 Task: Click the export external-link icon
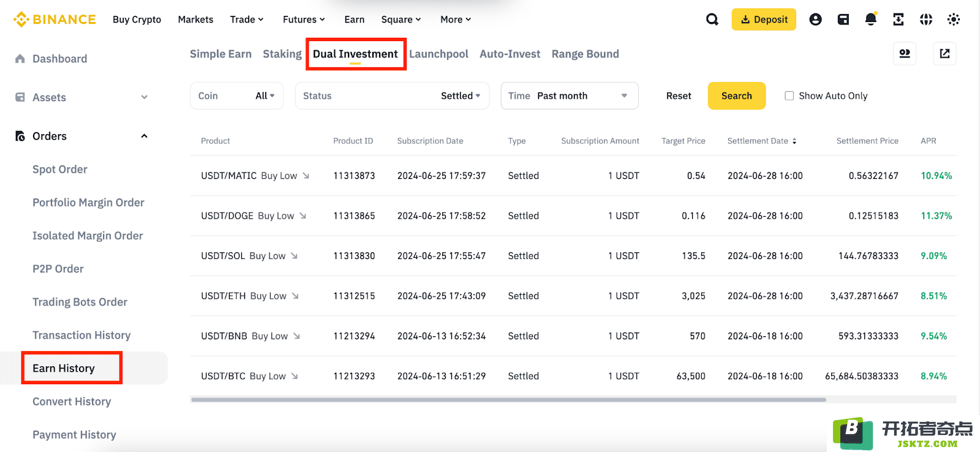(x=944, y=54)
